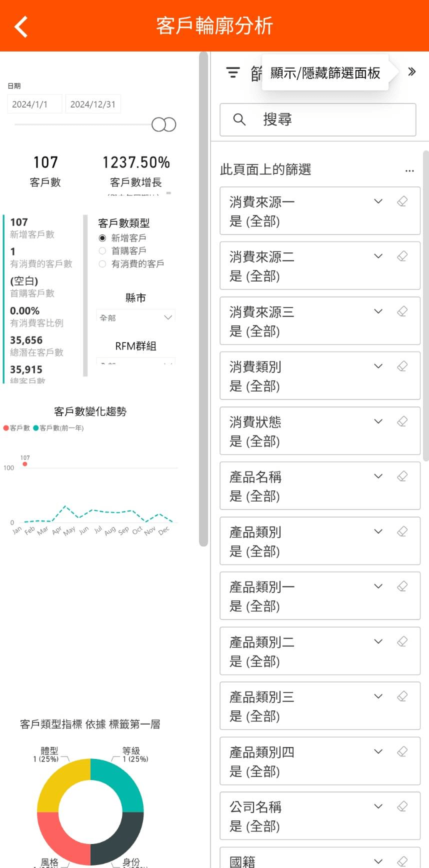Open the RFM群組 dropdown
This screenshot has width=429, height=868.
coord(135,360)
